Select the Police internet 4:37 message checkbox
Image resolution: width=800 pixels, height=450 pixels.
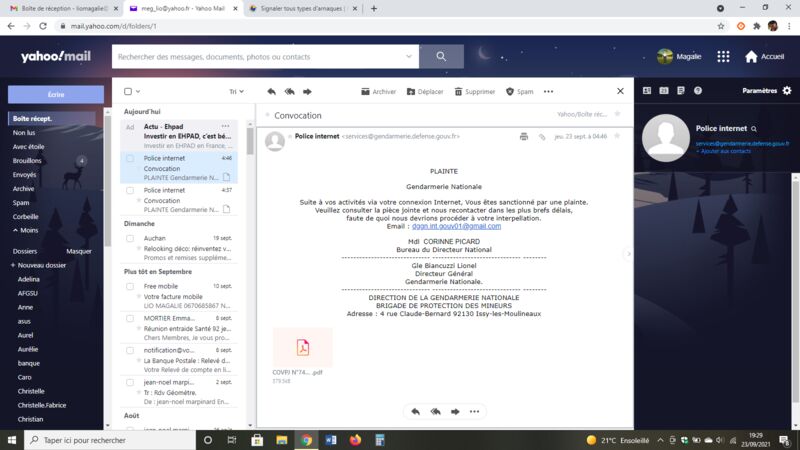(130, 190)
